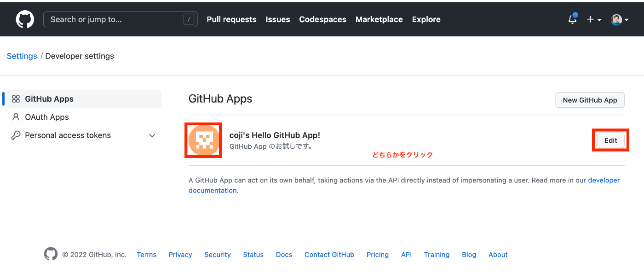
Task: Open coji's Hello GitHub App avatar
Action: click(204, 140)
